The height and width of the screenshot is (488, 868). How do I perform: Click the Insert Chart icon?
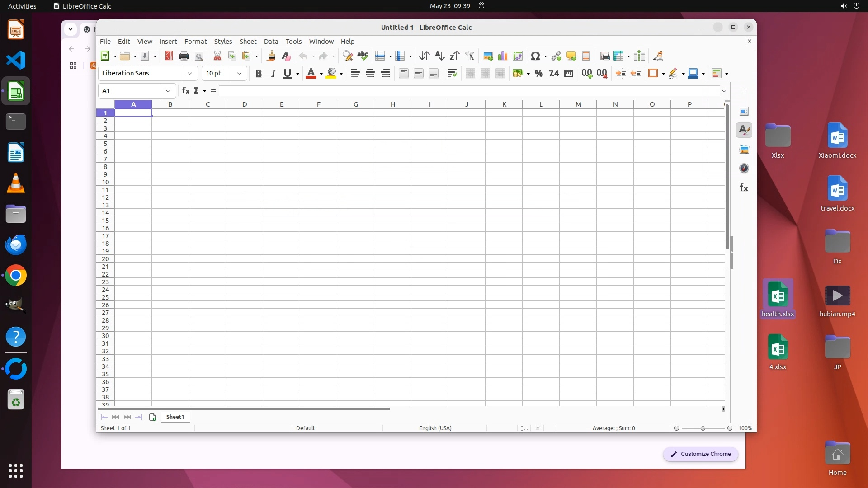(502, 56)
